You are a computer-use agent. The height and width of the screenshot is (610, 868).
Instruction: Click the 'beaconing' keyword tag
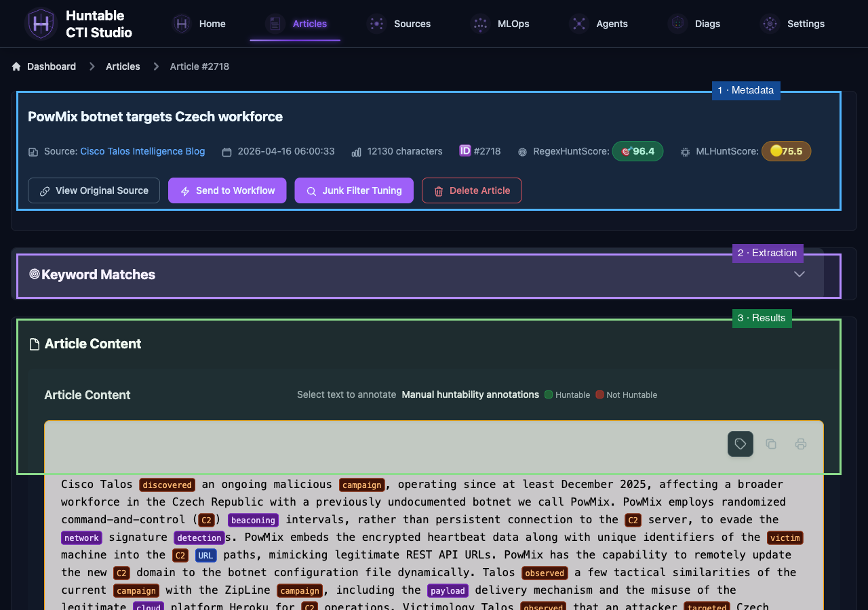click(253, 520)
